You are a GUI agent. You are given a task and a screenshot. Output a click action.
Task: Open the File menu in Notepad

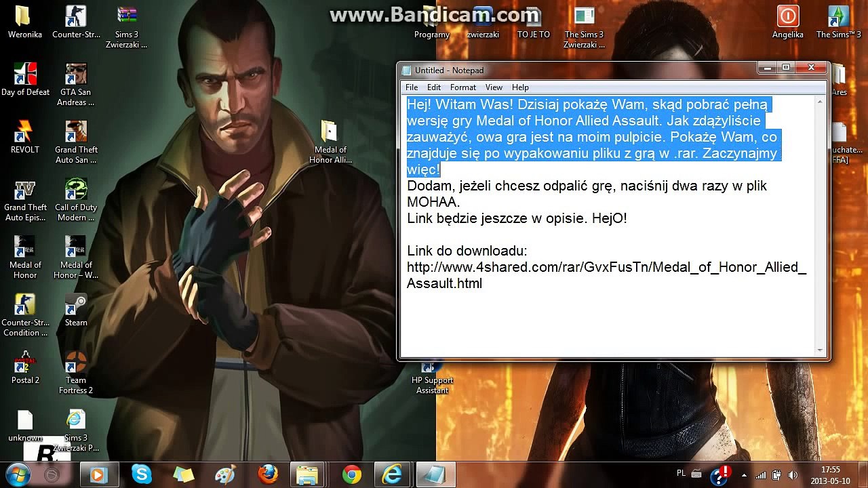coord(412,87)
